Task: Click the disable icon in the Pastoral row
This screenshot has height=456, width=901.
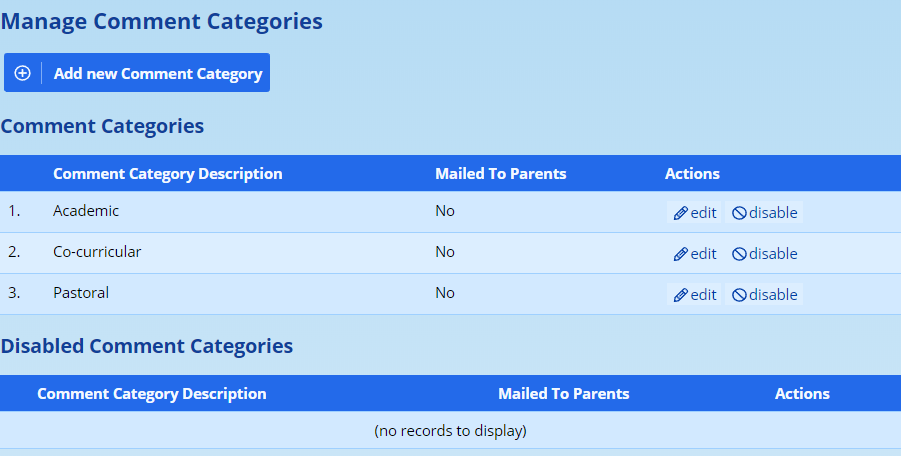Action: tap(739, 295)
